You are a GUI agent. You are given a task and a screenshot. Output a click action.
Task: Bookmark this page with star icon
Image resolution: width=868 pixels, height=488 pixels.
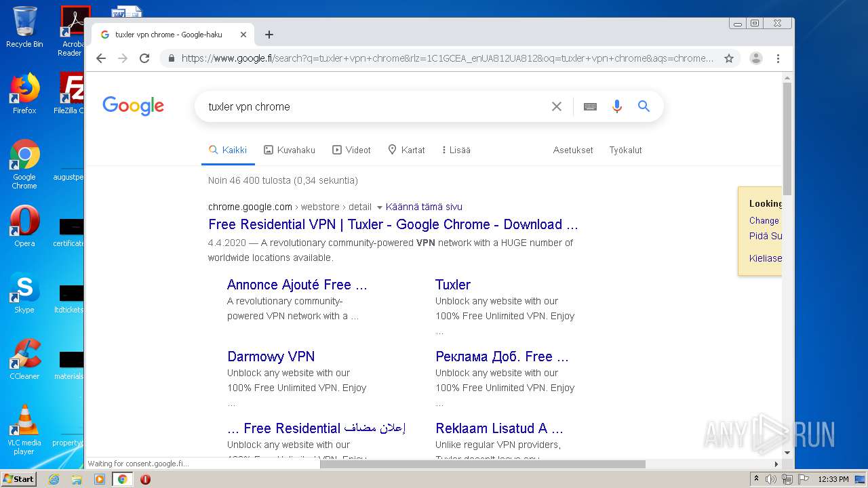tap(729, 58)
